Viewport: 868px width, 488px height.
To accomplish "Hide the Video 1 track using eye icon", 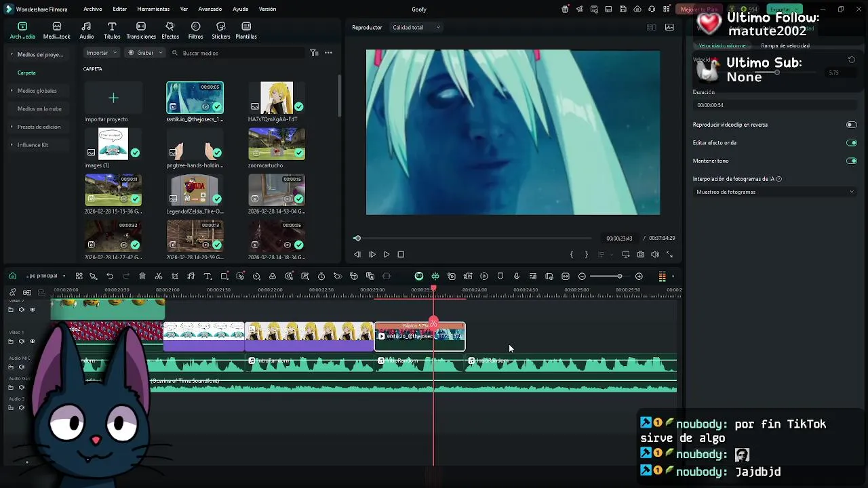I will 32,342.
